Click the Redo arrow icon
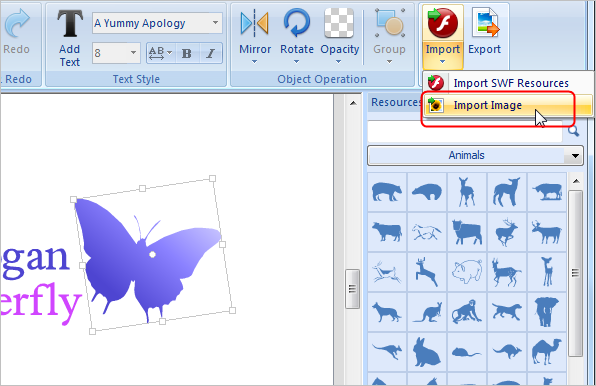Image resolution: width=596 pixels, height=386 pixels. [x=17, y=24]
